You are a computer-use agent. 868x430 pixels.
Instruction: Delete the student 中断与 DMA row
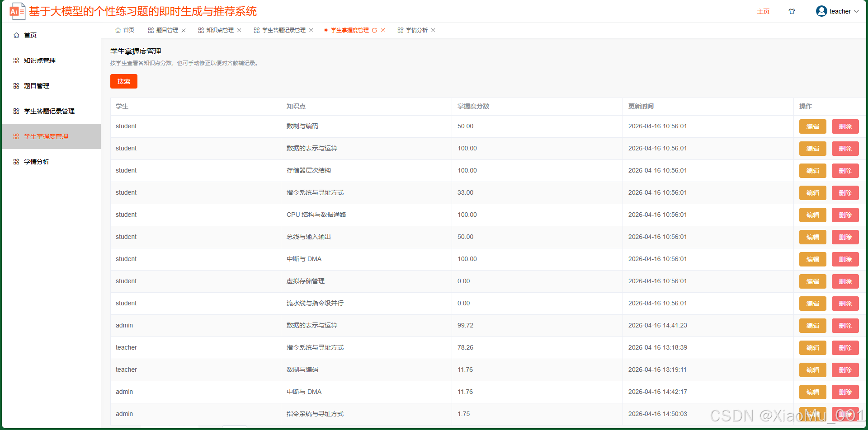(x=845, y=259)
